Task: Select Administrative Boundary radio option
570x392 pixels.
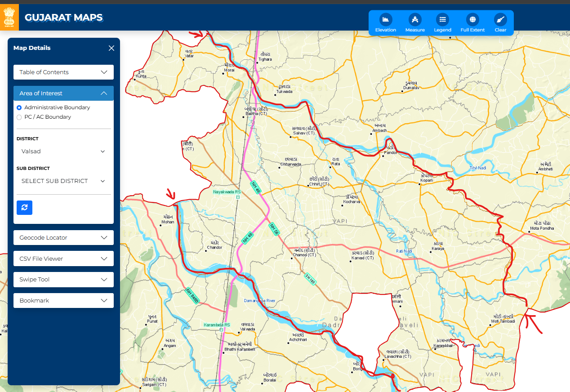Action: tap(19, 107)
